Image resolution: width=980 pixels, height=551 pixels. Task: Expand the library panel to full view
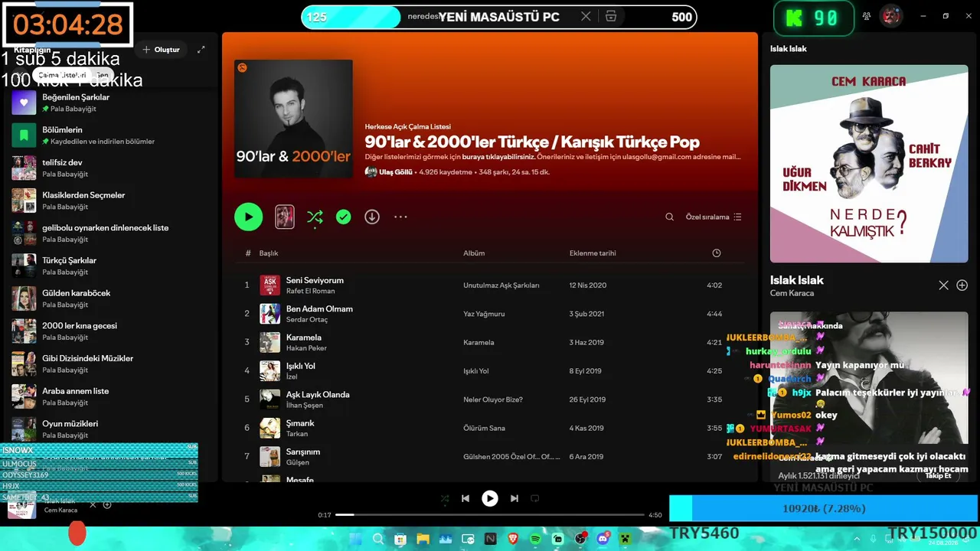click(x=201, y=50)
